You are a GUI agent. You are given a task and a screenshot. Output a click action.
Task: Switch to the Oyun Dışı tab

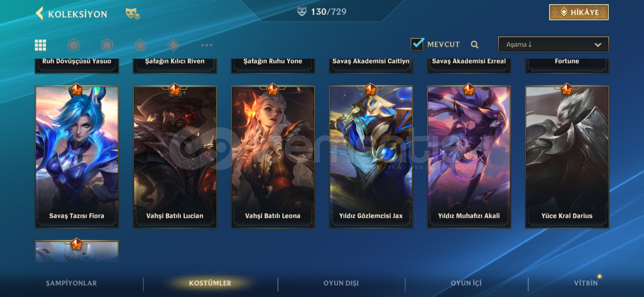pyautogui.click(x=341, y=283)
